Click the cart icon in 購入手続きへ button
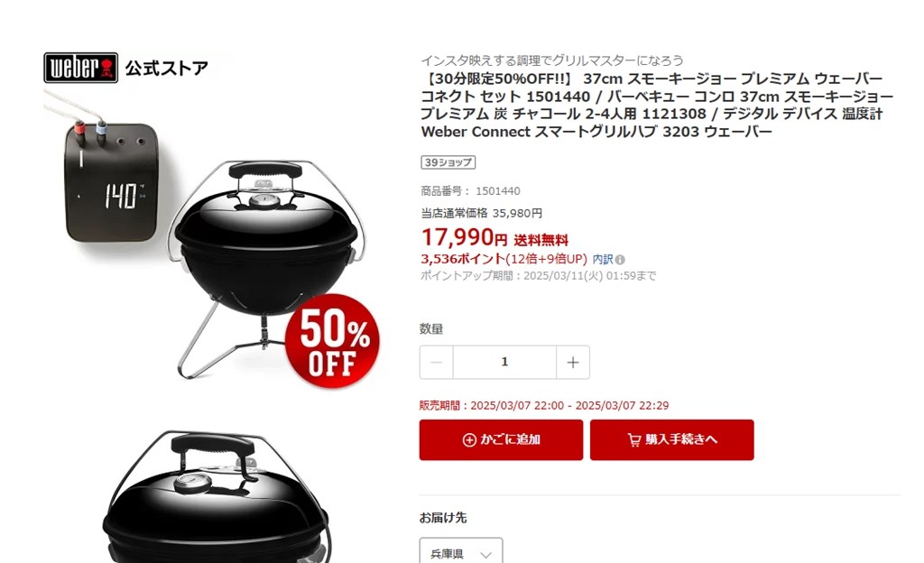 click(634, 440)
